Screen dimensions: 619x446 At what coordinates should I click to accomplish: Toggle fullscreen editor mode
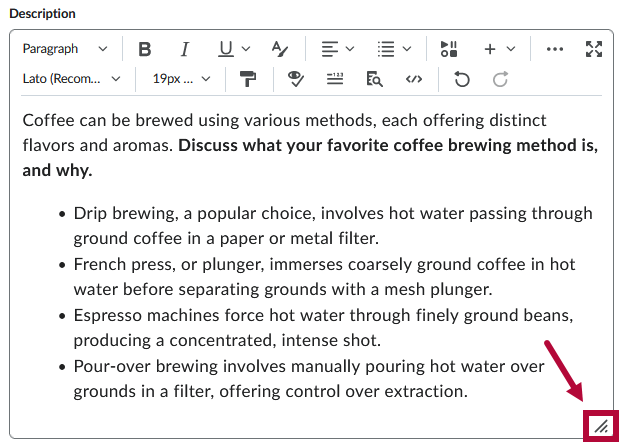[x=594, y=49]
